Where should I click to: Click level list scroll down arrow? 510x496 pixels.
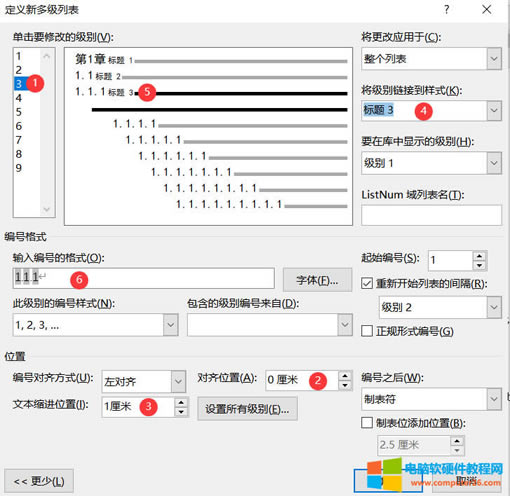coord(47,209)
